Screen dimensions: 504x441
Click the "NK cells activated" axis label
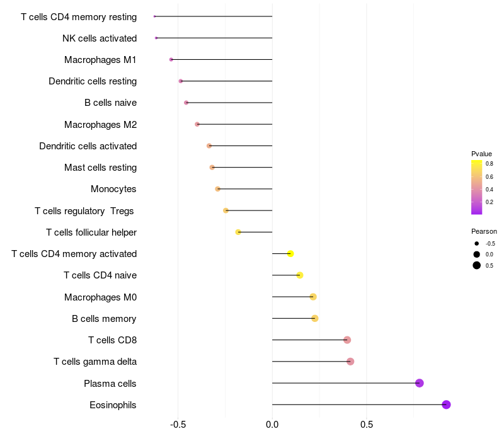(x=100, y=38)
